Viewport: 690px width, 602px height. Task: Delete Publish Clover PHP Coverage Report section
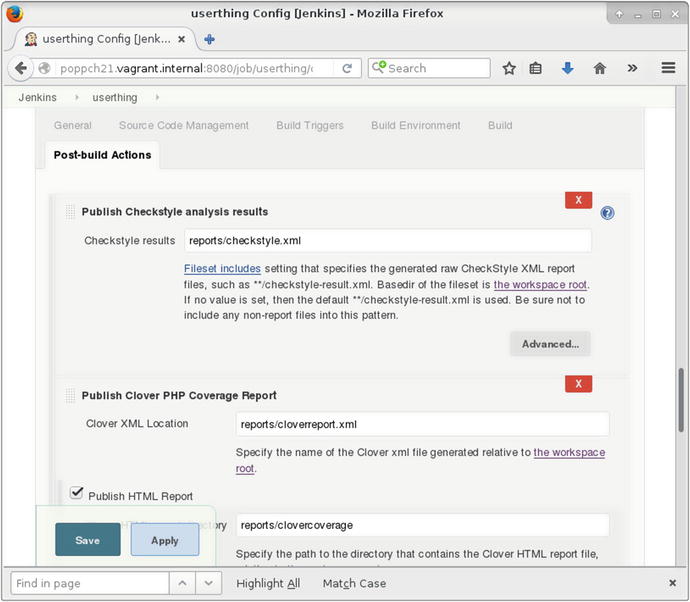pos(578,384)
